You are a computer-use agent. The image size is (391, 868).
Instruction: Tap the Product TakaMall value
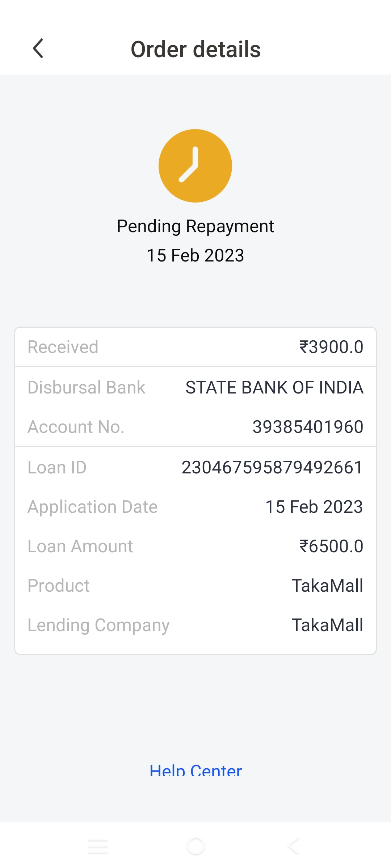coord(327,586)
